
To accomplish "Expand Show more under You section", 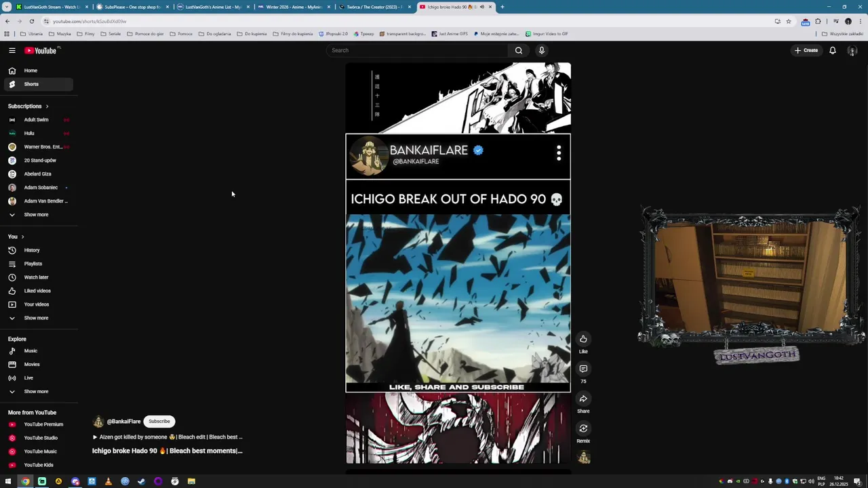I will click(x=37, y=318).
